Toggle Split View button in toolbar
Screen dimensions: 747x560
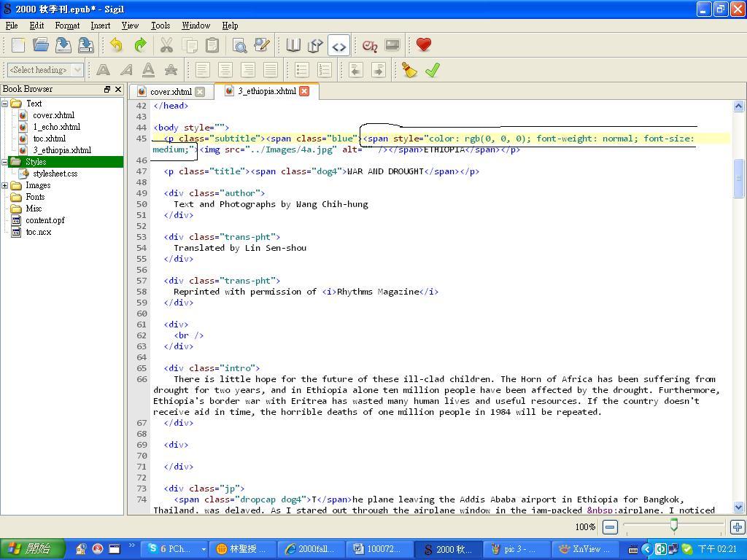[315, 45]
